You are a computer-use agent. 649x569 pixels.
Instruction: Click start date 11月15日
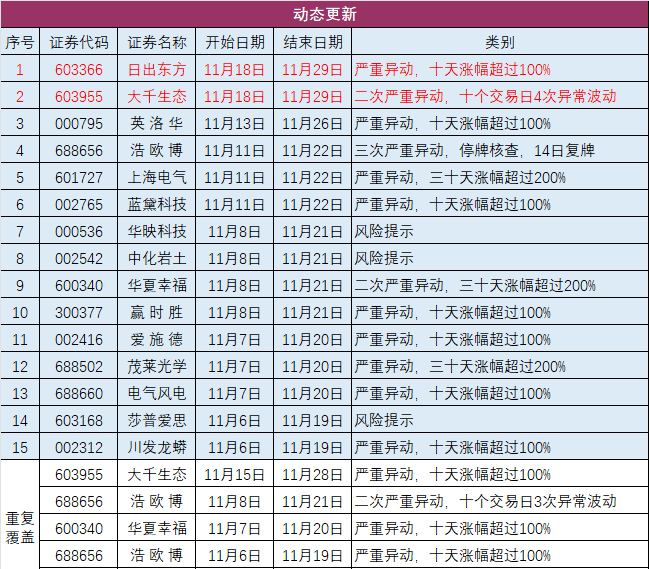pyautogui.click(x=235, y=475)
